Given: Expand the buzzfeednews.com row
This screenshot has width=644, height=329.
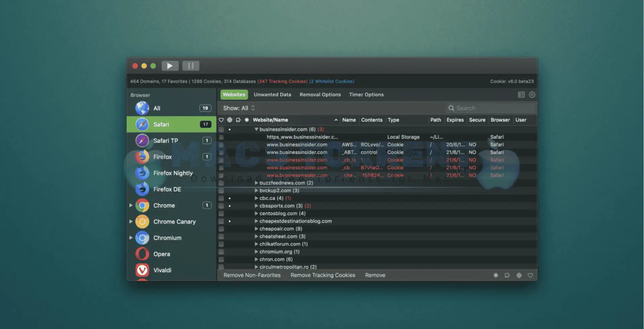Looking at the screenshot, I should [256, 183].
